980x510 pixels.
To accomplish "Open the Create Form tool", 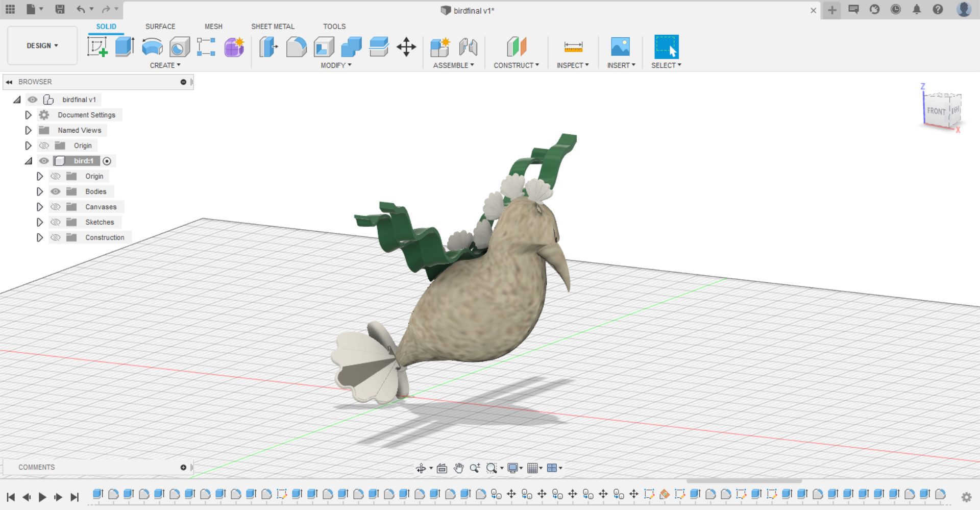I will click(234, 47).
